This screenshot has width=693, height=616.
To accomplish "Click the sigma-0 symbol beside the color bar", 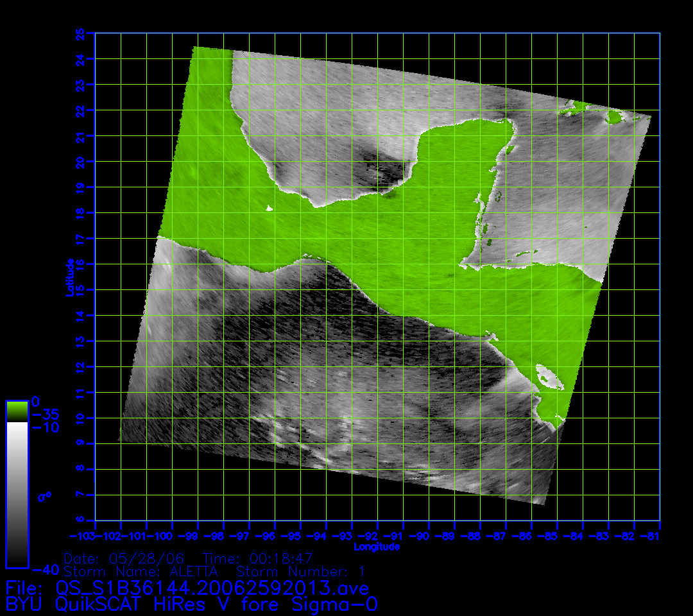I will click(44, 497).
